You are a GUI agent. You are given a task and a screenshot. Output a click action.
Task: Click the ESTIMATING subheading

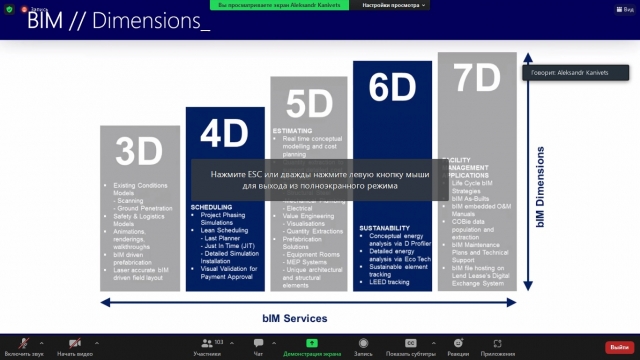click(292, 131)
